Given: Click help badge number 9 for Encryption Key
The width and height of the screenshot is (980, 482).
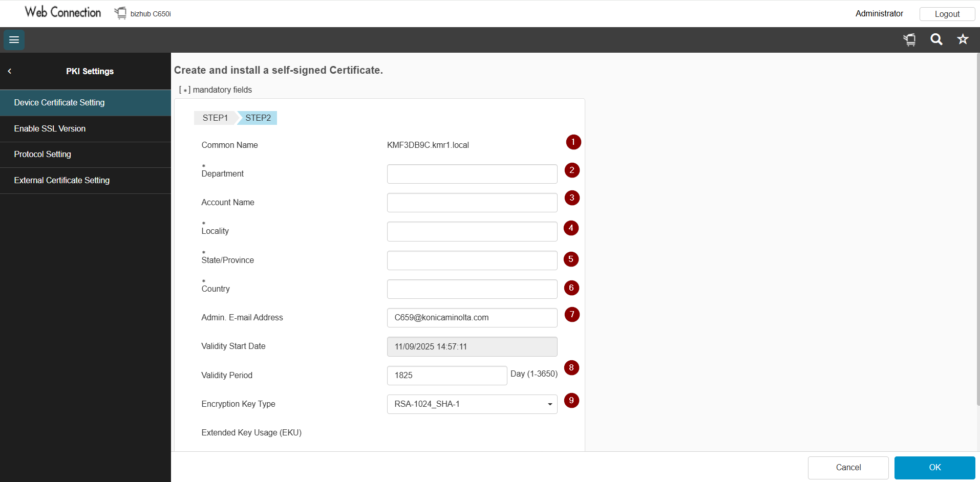Looking at the screenshot, I should 571,400.
